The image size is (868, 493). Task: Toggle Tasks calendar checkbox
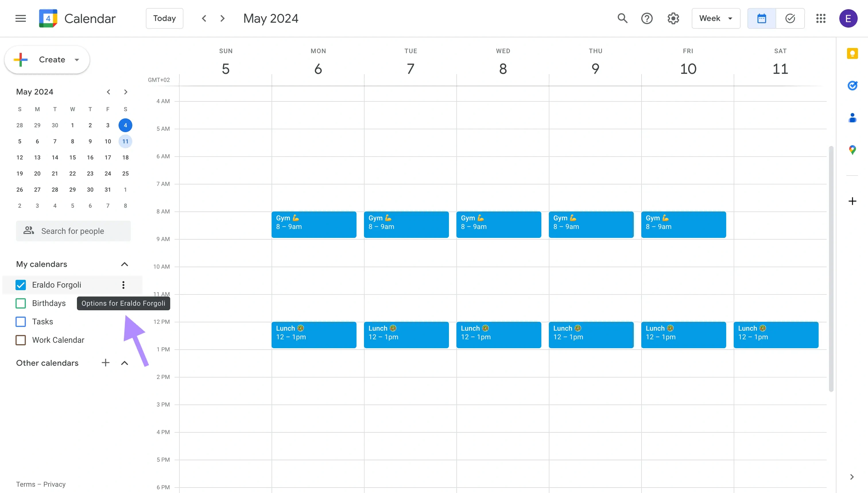(21, 321)
